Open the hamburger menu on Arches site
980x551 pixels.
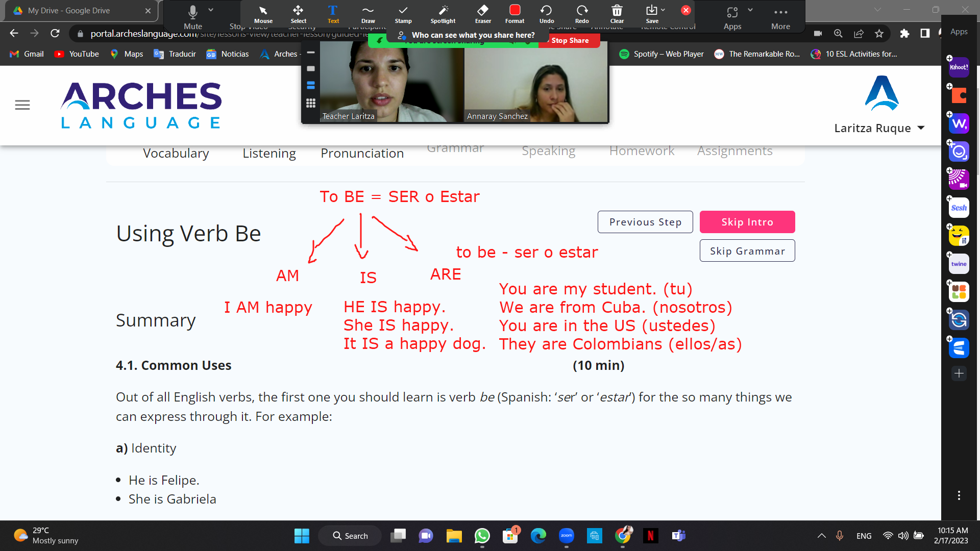coord(22,105)
